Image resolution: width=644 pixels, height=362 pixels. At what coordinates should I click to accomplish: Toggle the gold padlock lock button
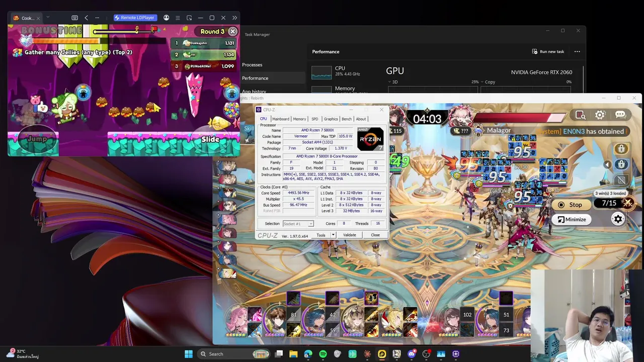pyautogui.click(x=621, y=149)
